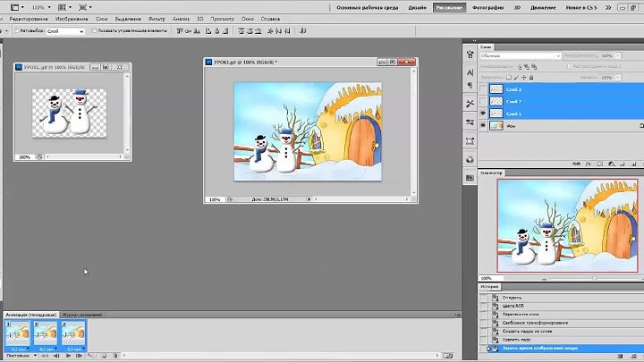
Task: Check Показать управляющие элементы option
Action: coord(92,30)
